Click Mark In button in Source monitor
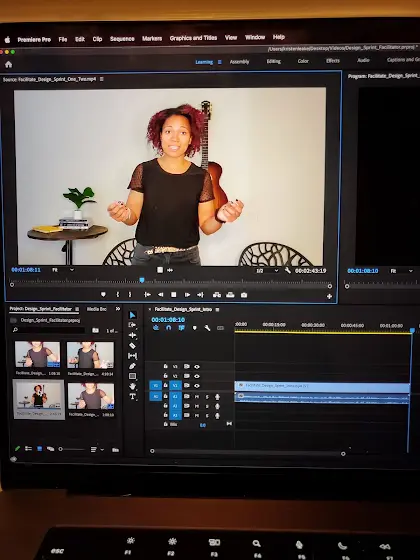420x560 pixels. 118,295
